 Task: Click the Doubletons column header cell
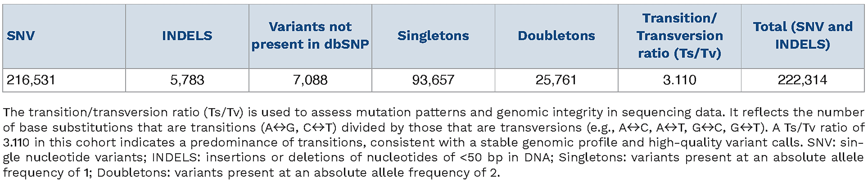[x=556, y=36]
